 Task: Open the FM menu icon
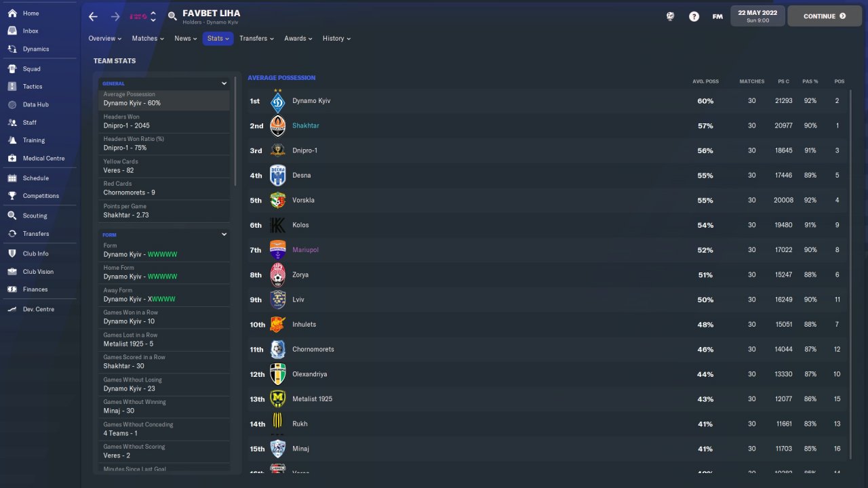(717, 16)
